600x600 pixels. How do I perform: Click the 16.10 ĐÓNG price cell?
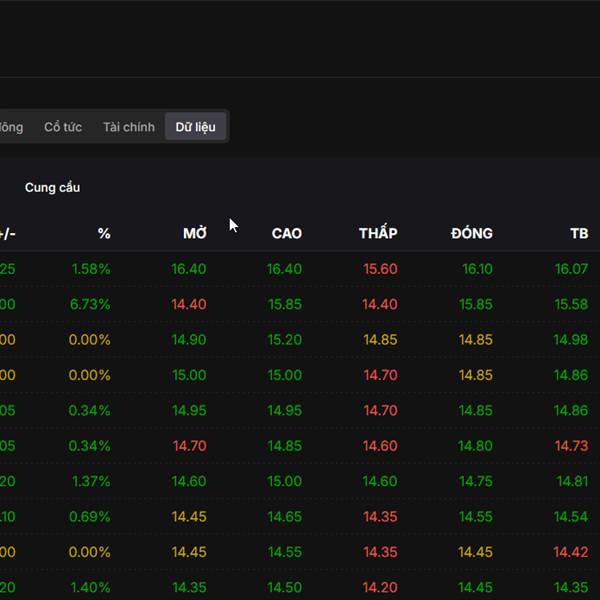pos(477,269)
